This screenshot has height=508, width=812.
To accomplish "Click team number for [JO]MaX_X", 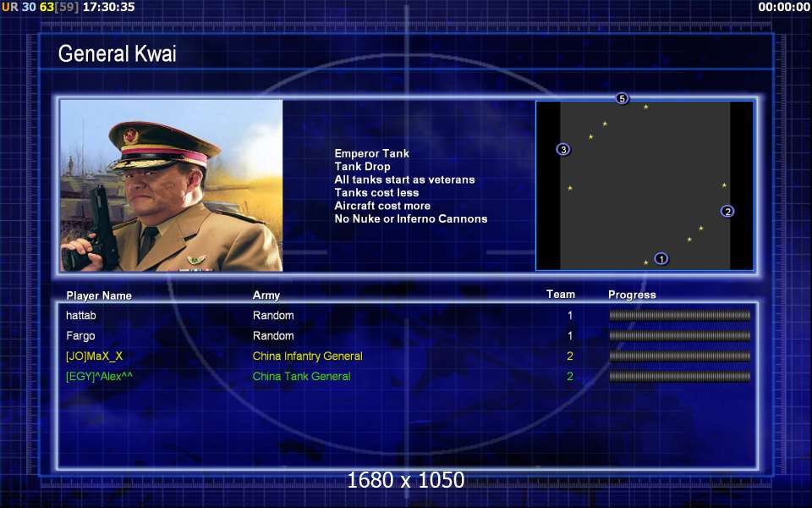I will [x=569, y=356].
